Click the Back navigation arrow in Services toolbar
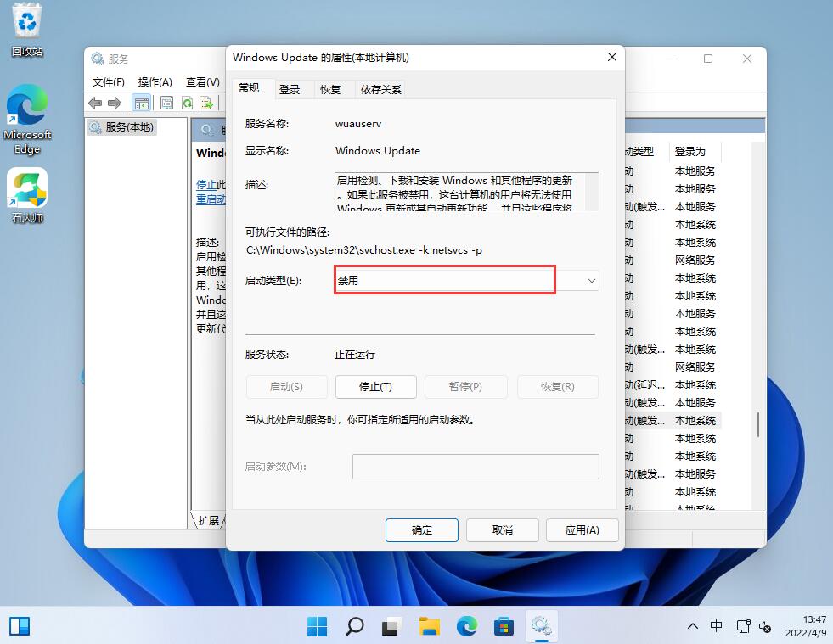The image size is (833, 644). click(x=94, y=103)
